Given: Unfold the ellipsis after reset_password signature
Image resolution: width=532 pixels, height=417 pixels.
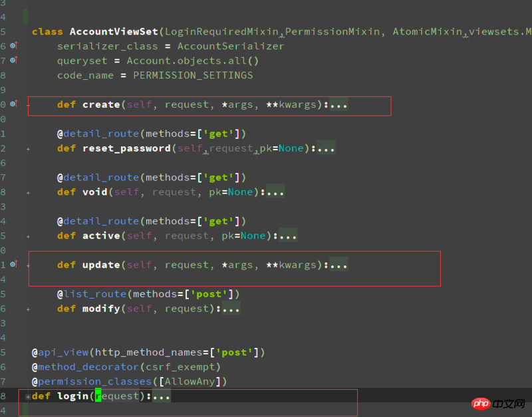Looking at the screenshot, I should pos(326,148).
